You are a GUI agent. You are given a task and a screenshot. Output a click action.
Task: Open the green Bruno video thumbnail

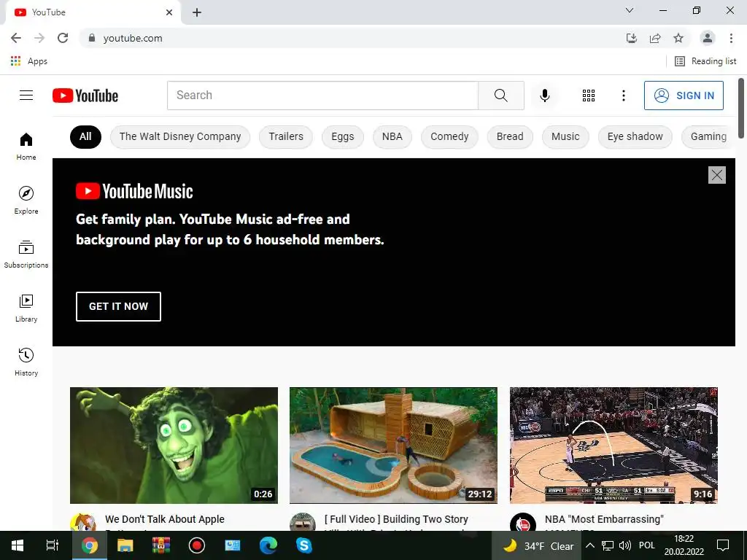pos(174,446)
